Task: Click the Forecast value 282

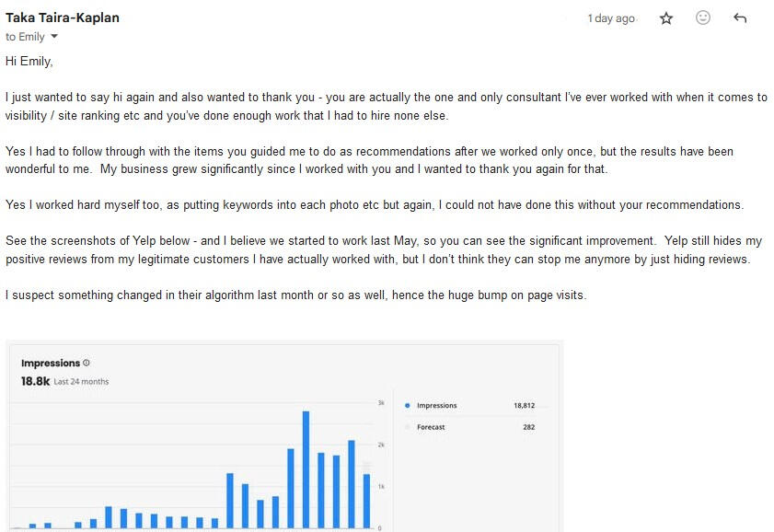Action: pyautogui.click(x=527, y=427)
